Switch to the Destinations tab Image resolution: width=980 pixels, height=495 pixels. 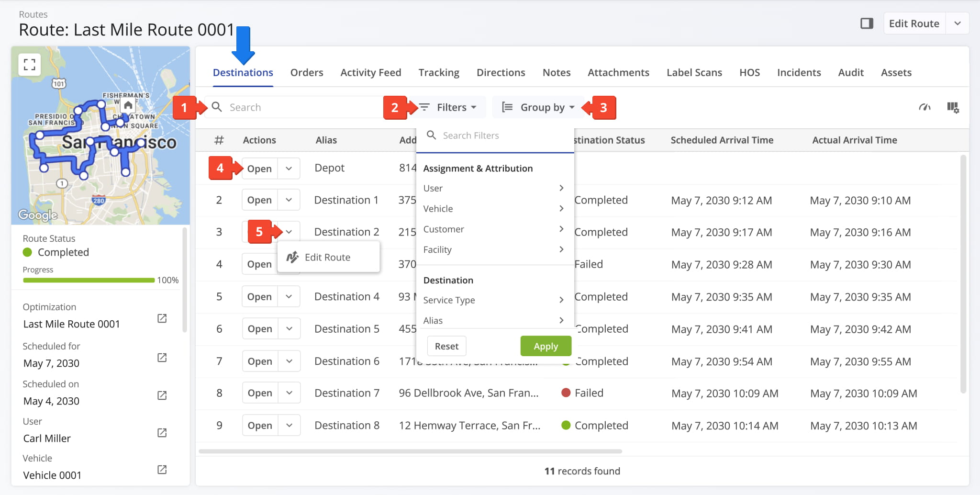pyautogui.click(x=243, y=73)
